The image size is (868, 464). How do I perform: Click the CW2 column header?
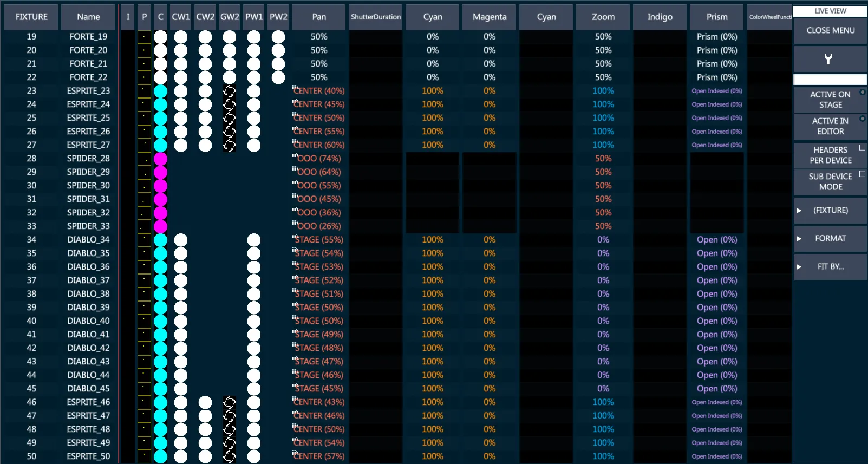[x=205, y=17]
